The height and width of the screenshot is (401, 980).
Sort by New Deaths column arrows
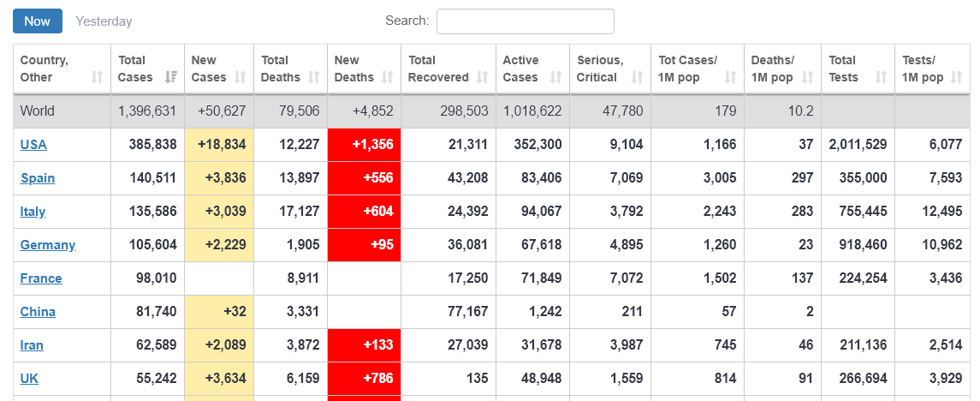(388, 78)
